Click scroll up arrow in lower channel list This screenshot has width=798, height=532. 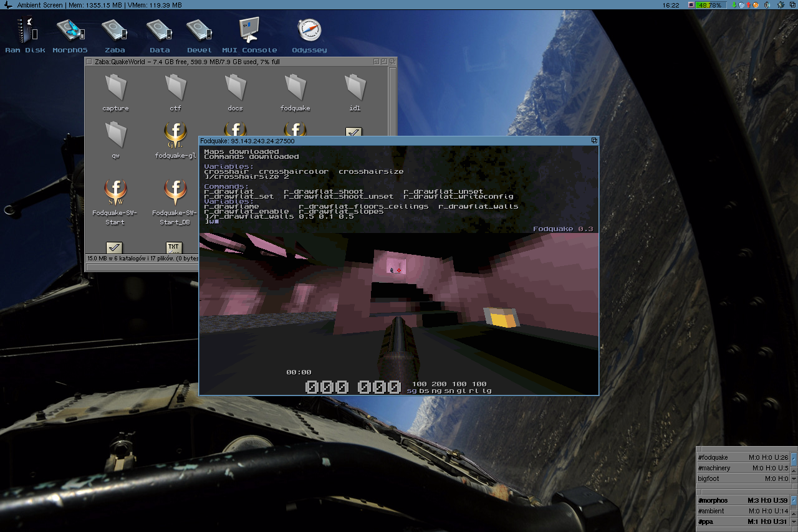click(794, 514)
